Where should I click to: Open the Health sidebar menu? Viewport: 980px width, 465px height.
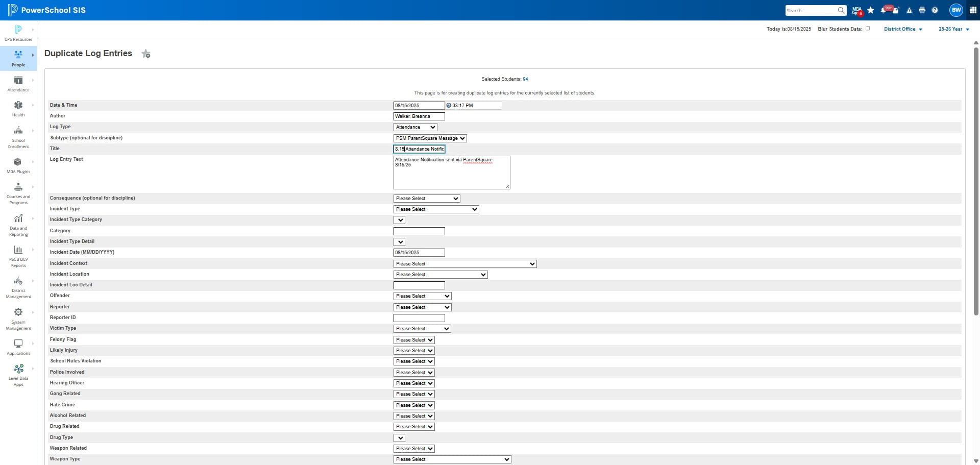pyautogui.click(x=18, y=109)
